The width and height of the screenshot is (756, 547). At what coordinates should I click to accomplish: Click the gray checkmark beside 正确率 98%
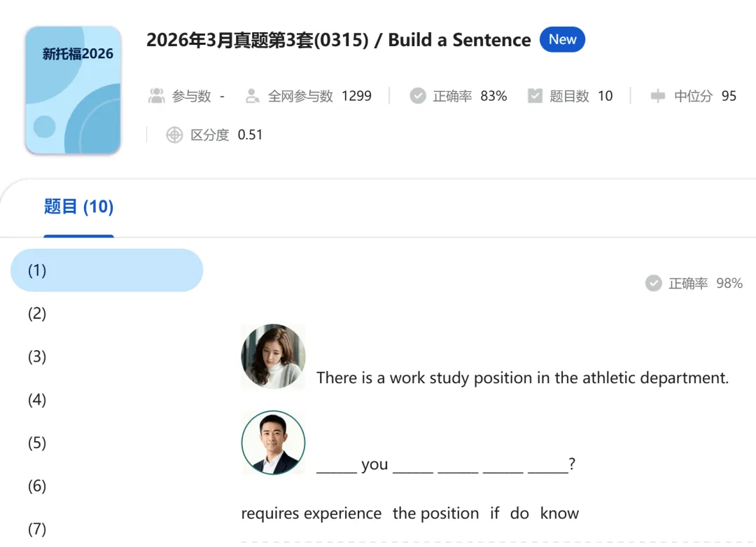coord(654,283)
